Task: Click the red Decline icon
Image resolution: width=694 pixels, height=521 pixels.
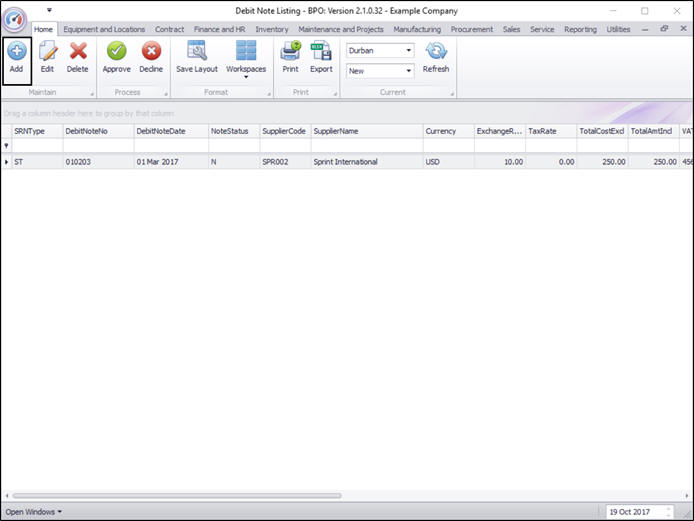Action: pyautogui.click(x=151, y=51)
